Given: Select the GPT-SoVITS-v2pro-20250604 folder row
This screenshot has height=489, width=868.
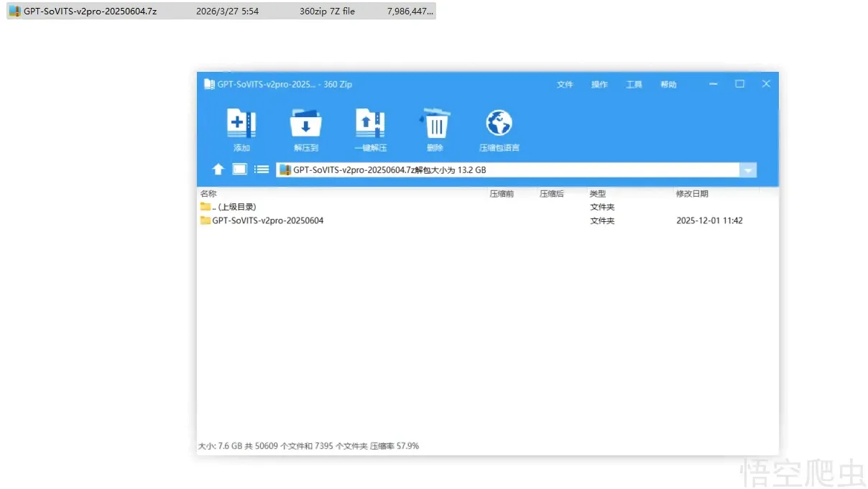Looking at the screenshot, I should (x=267, y=220).
